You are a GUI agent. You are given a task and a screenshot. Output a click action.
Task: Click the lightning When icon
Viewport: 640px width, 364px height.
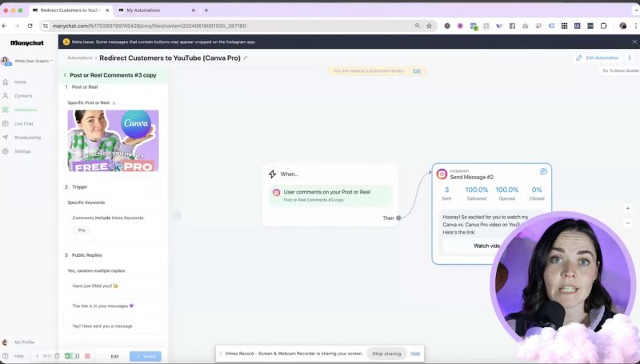click(272, 174)
